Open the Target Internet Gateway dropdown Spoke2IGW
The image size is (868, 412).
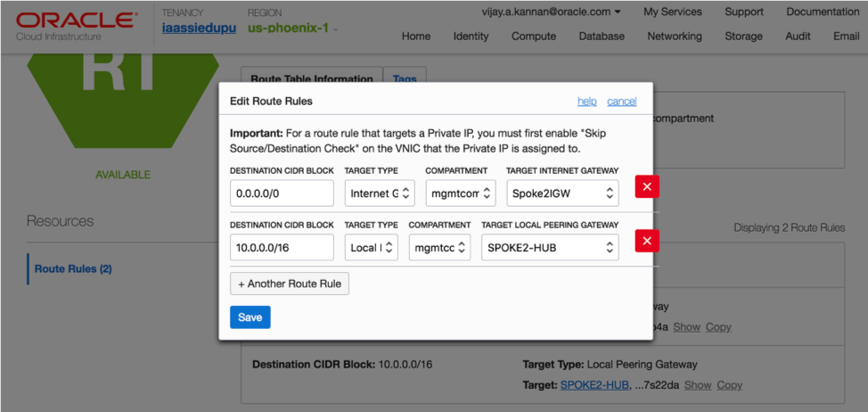click(x=562, y=193)
